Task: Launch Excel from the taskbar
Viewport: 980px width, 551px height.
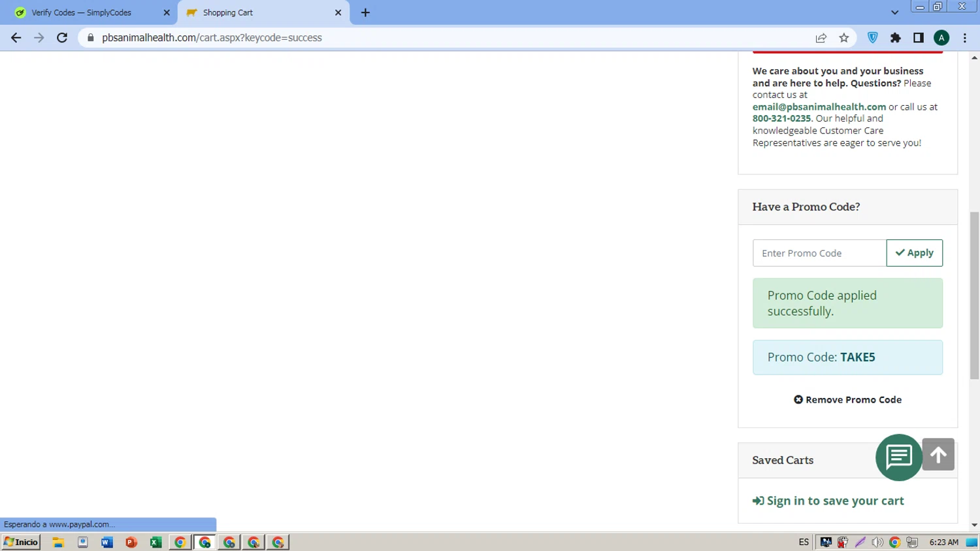Action: [x=155, y=542]
